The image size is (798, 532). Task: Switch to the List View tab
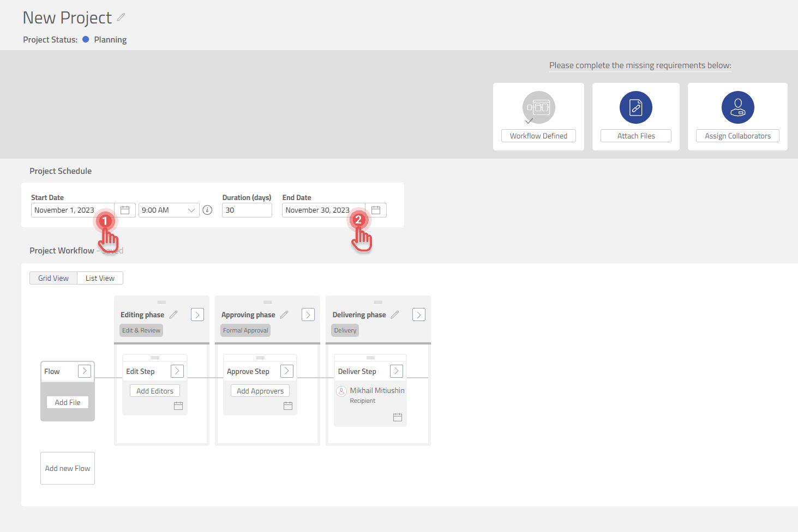pos(100,278)
